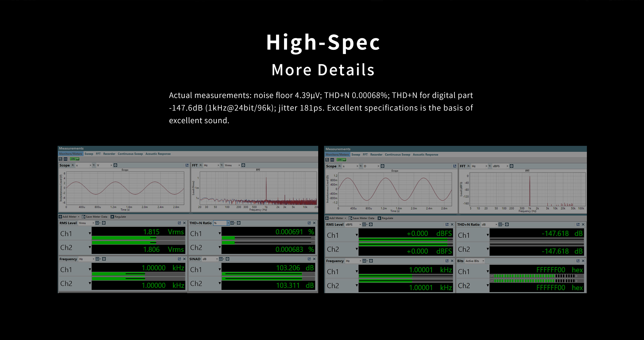Image resolution: width=644 pixels, height=340 pixels.
Task: Click the Regulate play button in left window
Action: [112, 217]
